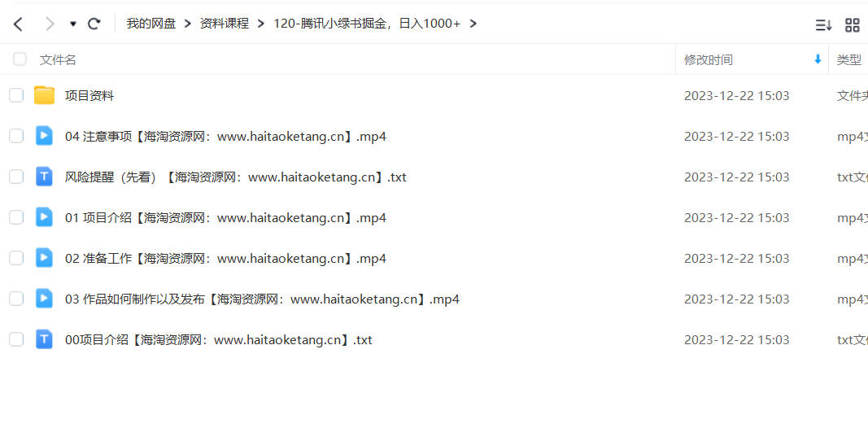
Task: Check the box for 02 准备工作 mp4
Action: pyautogui.click(x=16, y=258)
